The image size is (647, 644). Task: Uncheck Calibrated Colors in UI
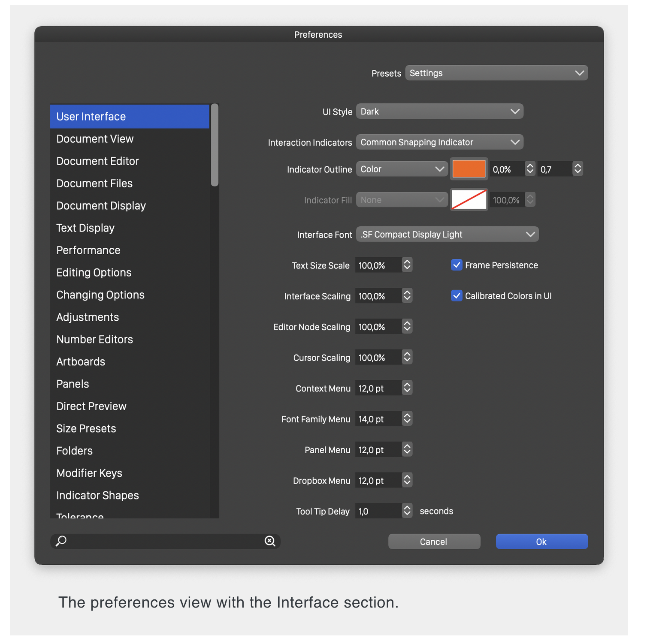[x=457, y=296]
